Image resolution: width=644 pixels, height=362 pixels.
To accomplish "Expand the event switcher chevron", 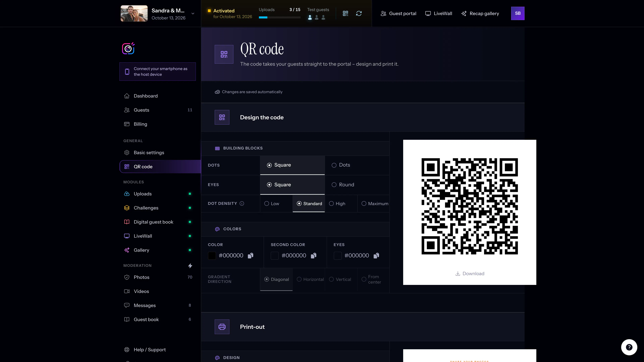I will (193, 13).
